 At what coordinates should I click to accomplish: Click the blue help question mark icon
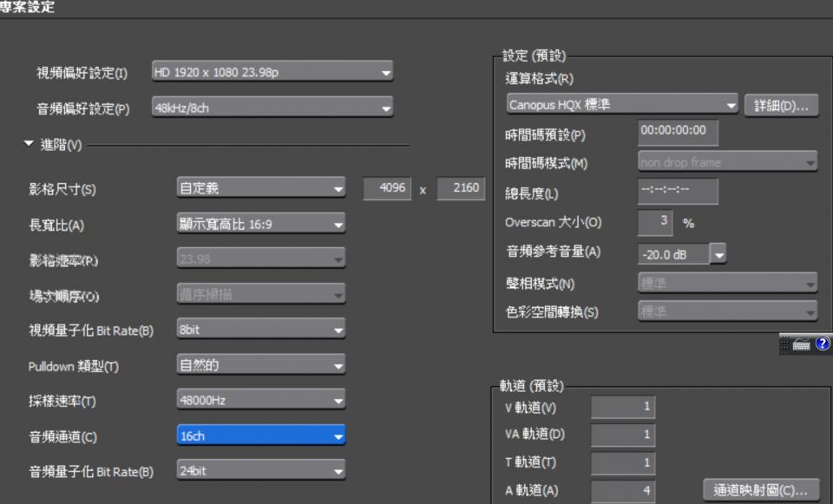point(823,344)
